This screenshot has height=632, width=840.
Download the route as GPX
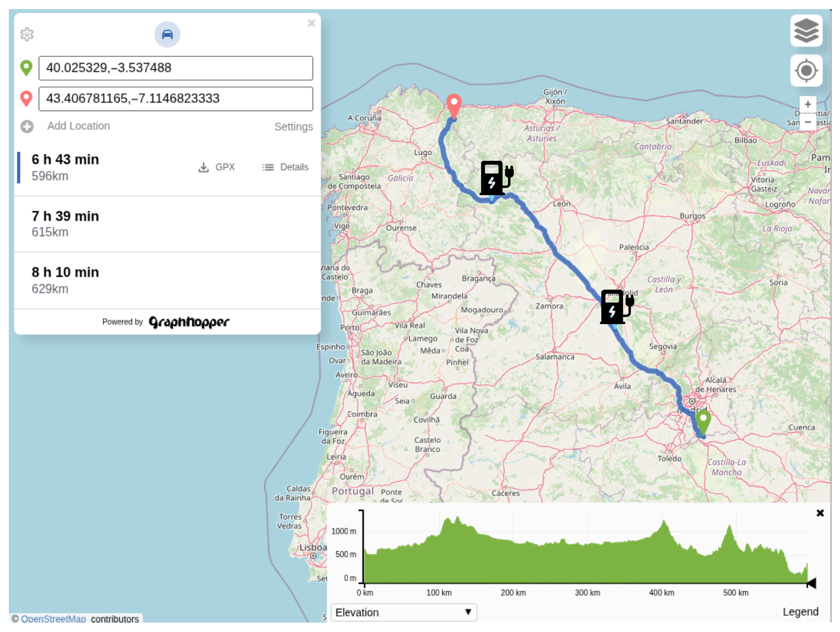[x=217, y=167]
